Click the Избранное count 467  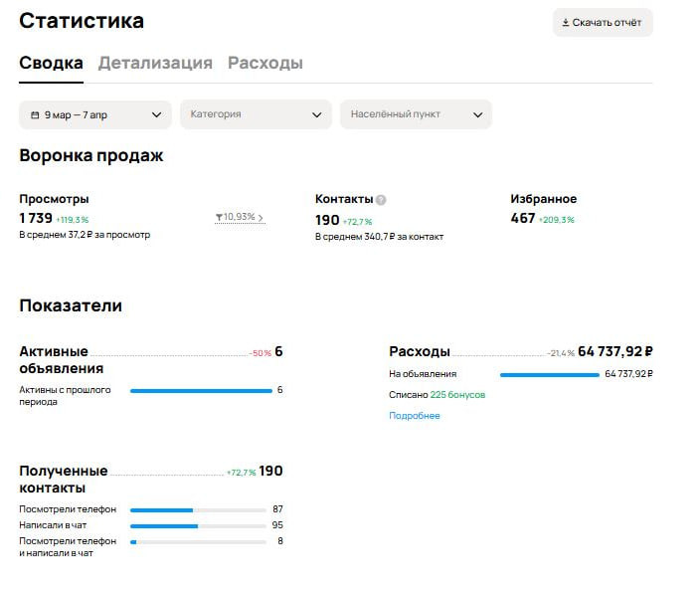tap(523, 218)
